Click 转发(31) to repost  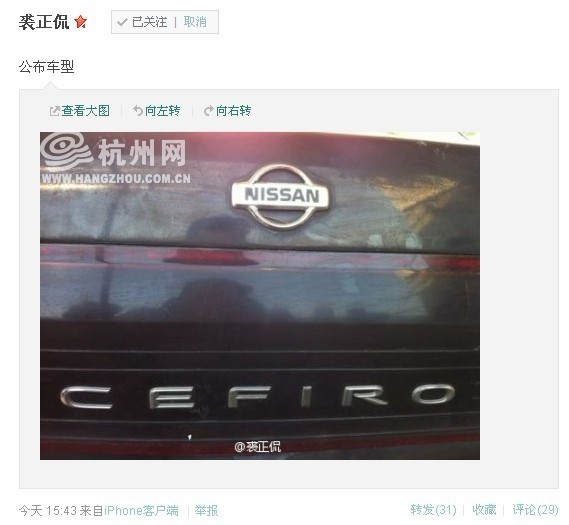pyautogui.click(x=433, y=510)
